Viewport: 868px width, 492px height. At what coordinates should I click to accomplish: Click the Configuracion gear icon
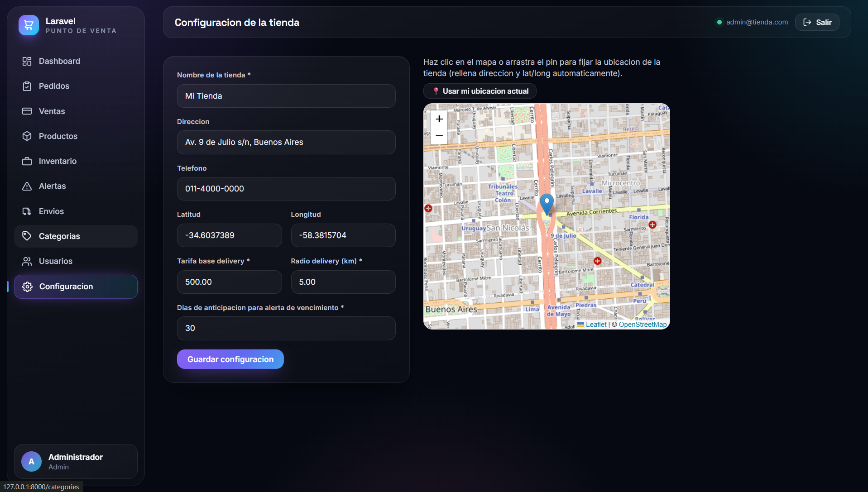tap(28, 287)
